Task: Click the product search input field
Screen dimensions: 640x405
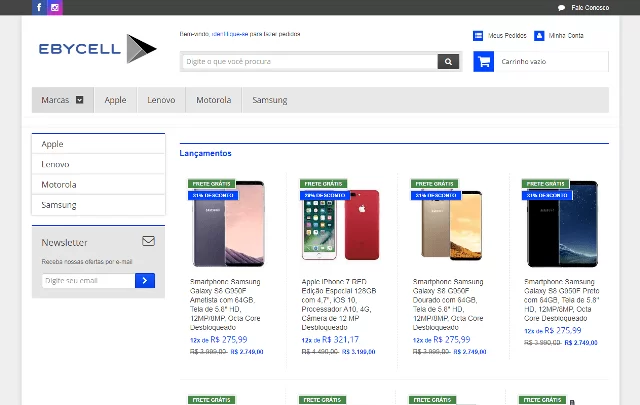Action: 310,62
